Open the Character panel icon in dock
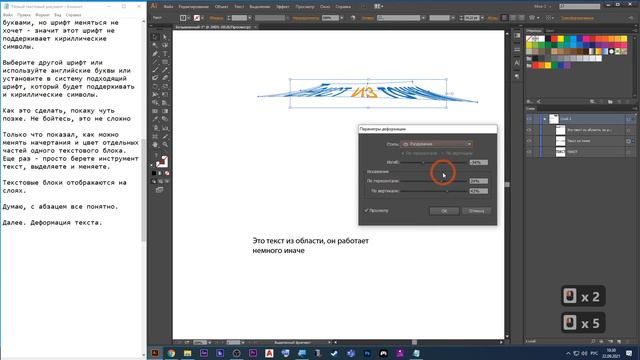Screen dimensions: 640x360 [517, 63]
